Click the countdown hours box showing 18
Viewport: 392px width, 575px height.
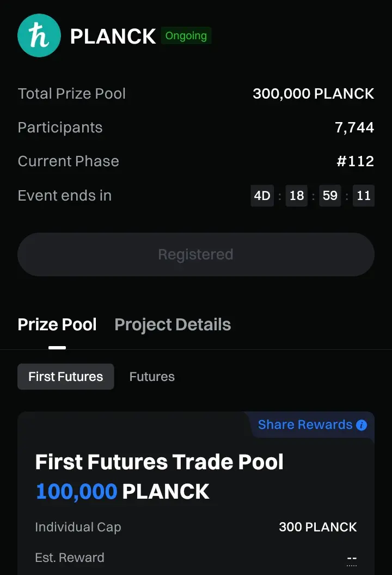click(297, 196)
